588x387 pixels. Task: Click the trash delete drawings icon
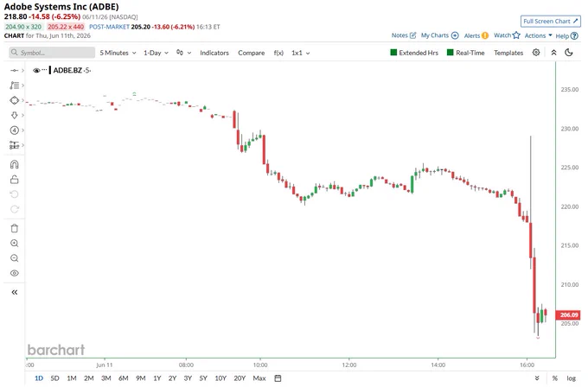14,228
